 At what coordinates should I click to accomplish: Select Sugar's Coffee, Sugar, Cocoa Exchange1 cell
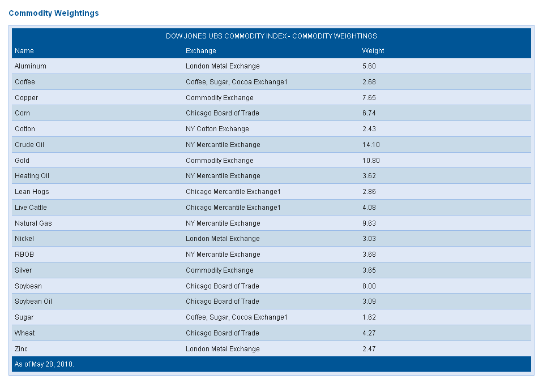coord(237,317)
